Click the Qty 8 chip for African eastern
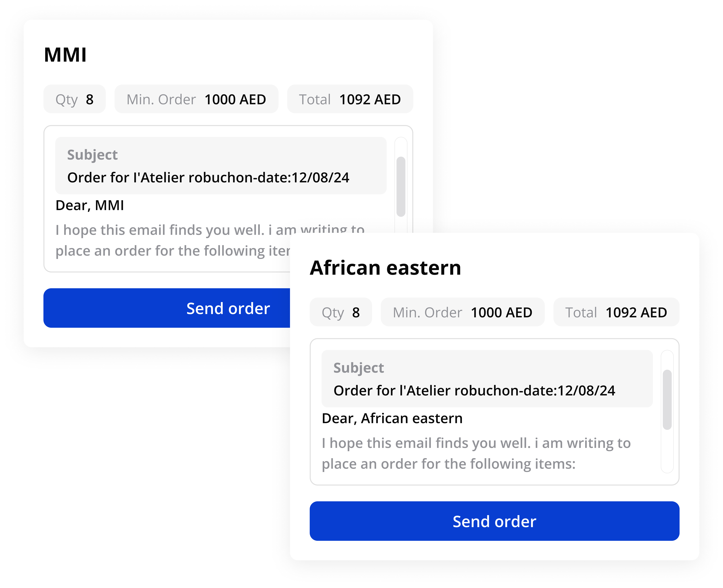 (341, 312)
